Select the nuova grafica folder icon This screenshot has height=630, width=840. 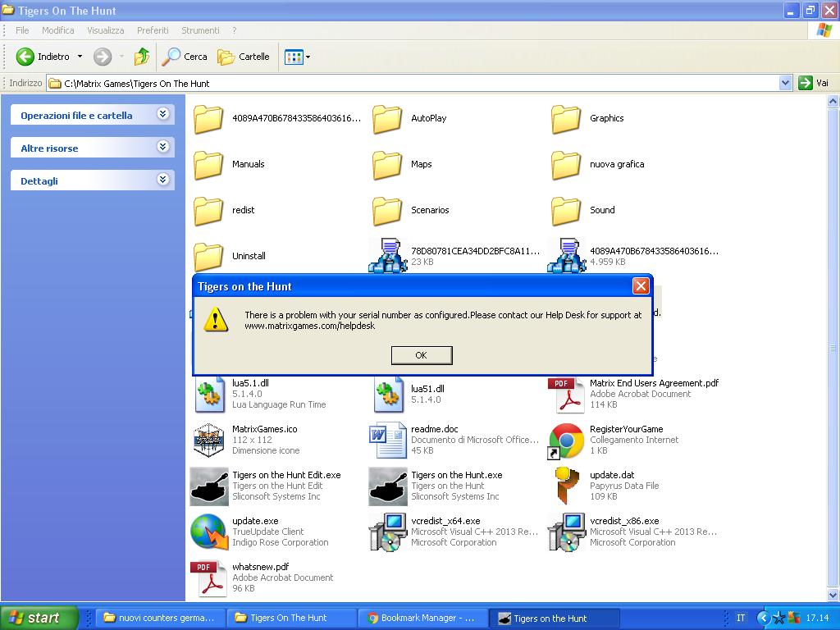pos(566,164)
